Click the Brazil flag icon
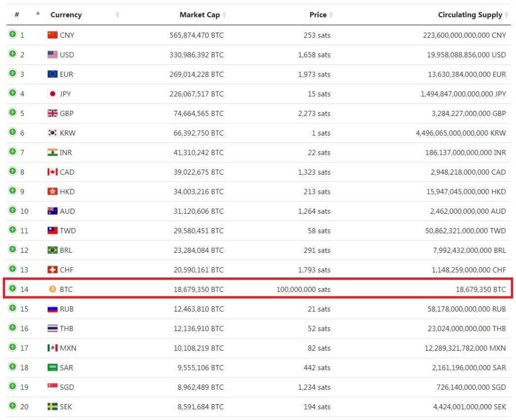The image size is (516, 420). pos(52,250)
